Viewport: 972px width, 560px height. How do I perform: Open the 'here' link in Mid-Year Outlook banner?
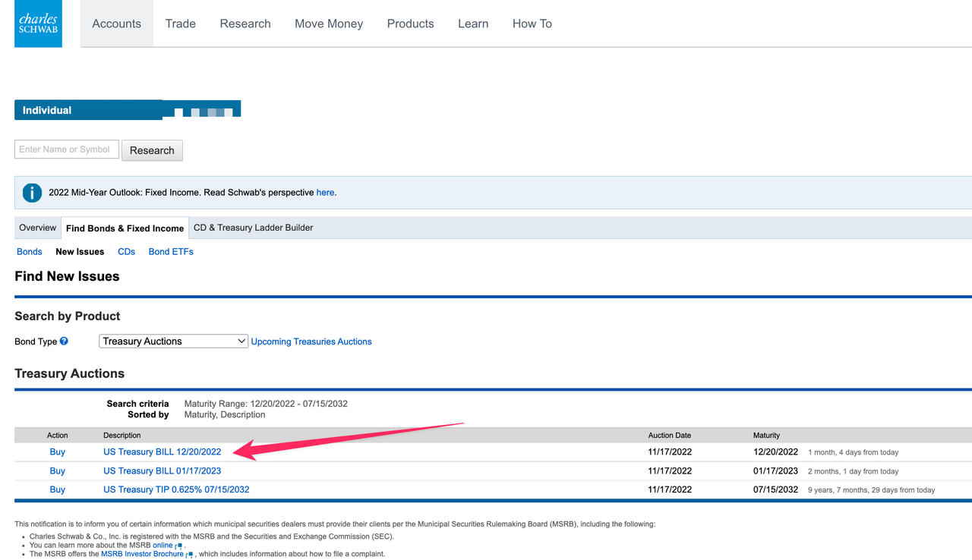[x=325, y=193]
